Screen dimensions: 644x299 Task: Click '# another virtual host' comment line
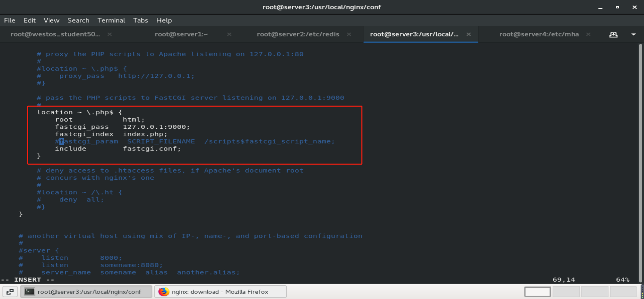pos(191,236)
